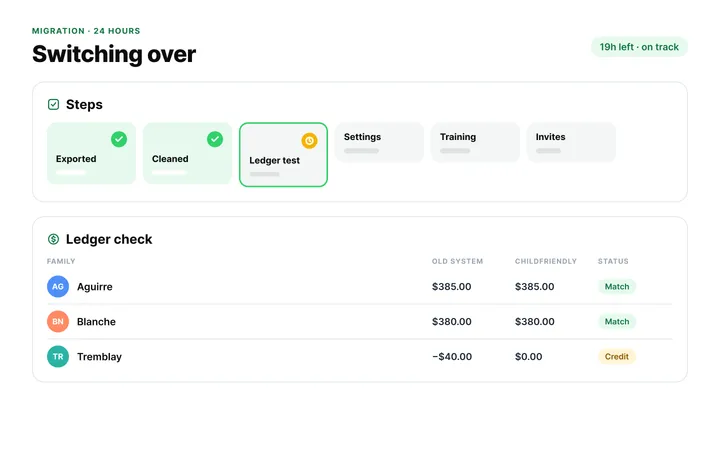Screen dimensions: 720x450
Task: Click Aguirre's old system amount $385.00
Action: click(x=451, y=287)
